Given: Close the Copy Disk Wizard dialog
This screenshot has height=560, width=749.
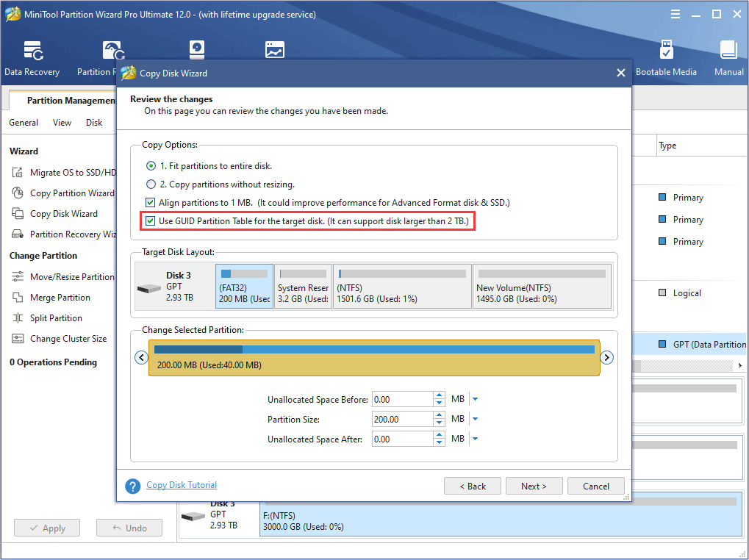Looking at the screenshot, I should pyautogui.click(x=620, y=73).
